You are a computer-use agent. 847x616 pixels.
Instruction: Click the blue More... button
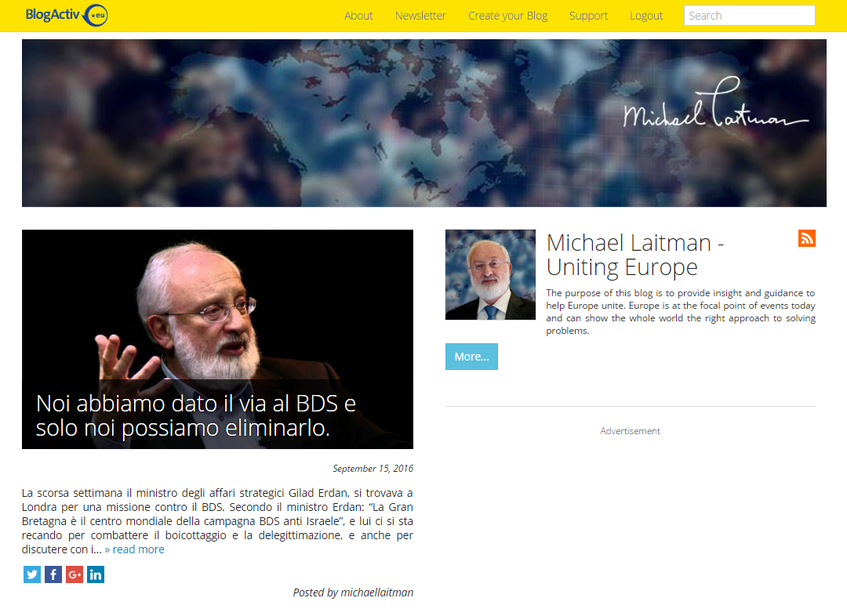[x=471, y=357]
